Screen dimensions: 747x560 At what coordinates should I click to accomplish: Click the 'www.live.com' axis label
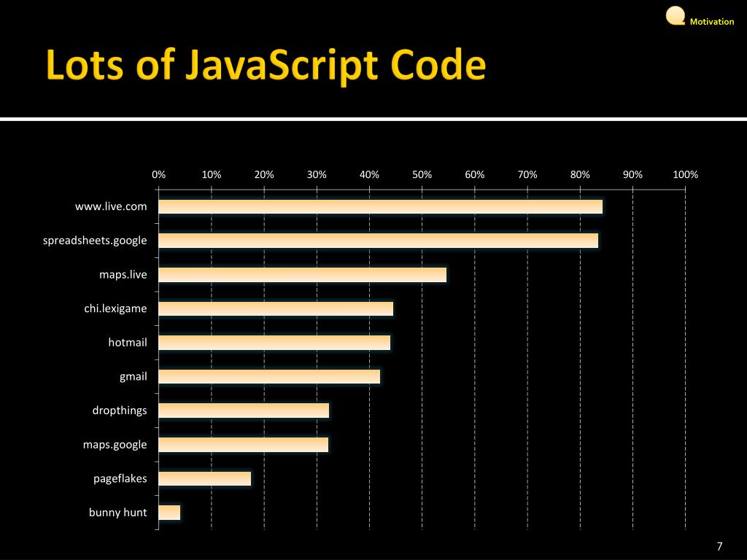(x=111, y=206)
